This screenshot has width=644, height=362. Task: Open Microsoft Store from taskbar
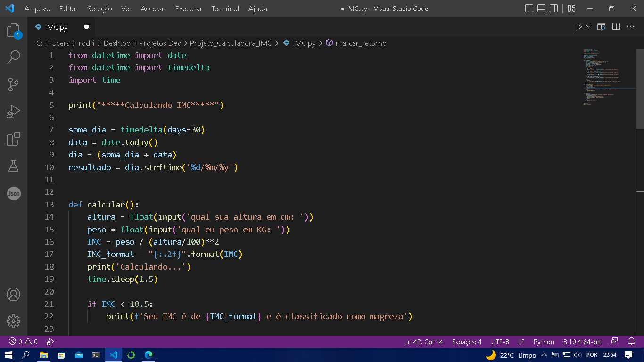(x=61, y=355)
